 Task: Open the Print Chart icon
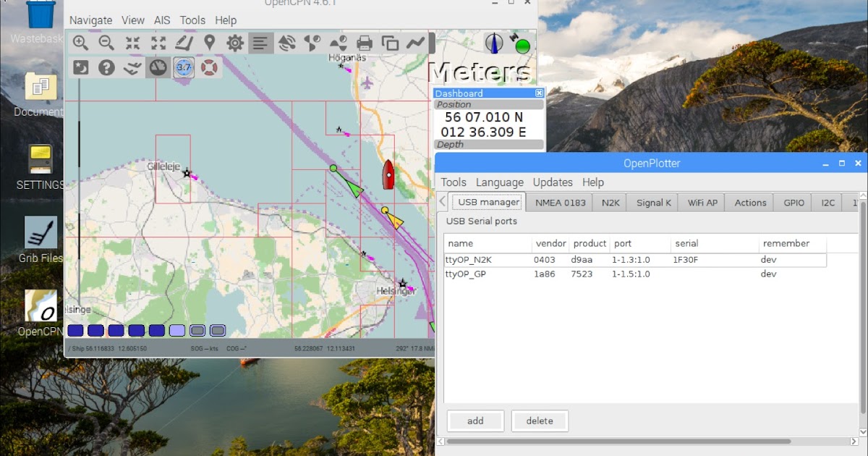click(x=364, y=43)
